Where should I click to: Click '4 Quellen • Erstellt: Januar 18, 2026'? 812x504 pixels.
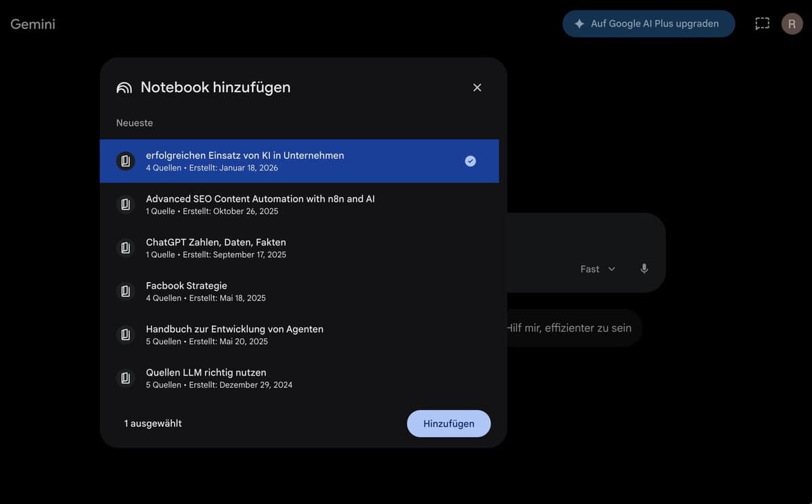pyautogui.click(x=212, y=168)
